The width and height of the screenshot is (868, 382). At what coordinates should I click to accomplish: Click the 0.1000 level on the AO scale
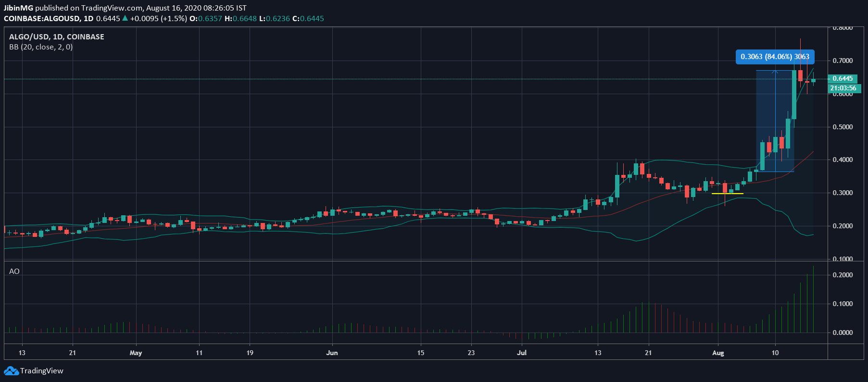843,304
